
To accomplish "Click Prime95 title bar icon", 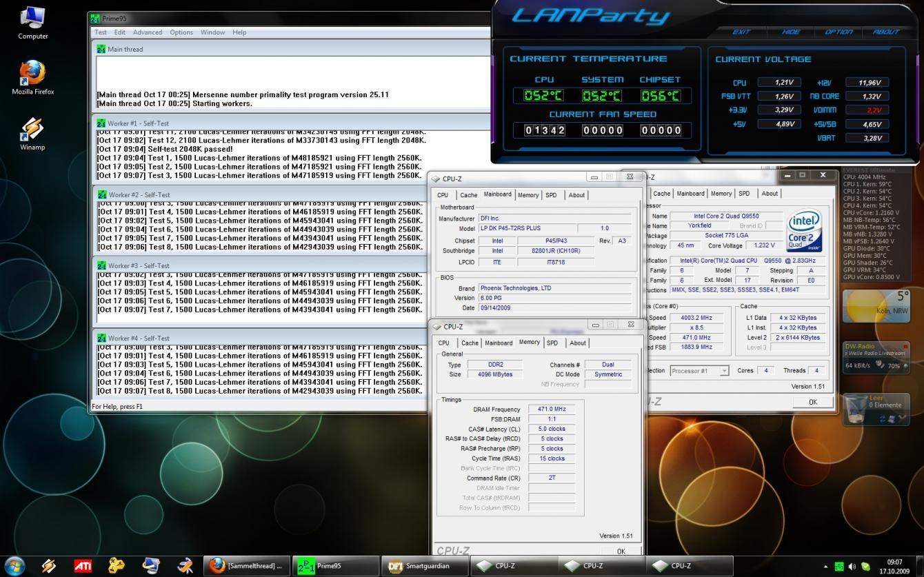I will point(95,19).
